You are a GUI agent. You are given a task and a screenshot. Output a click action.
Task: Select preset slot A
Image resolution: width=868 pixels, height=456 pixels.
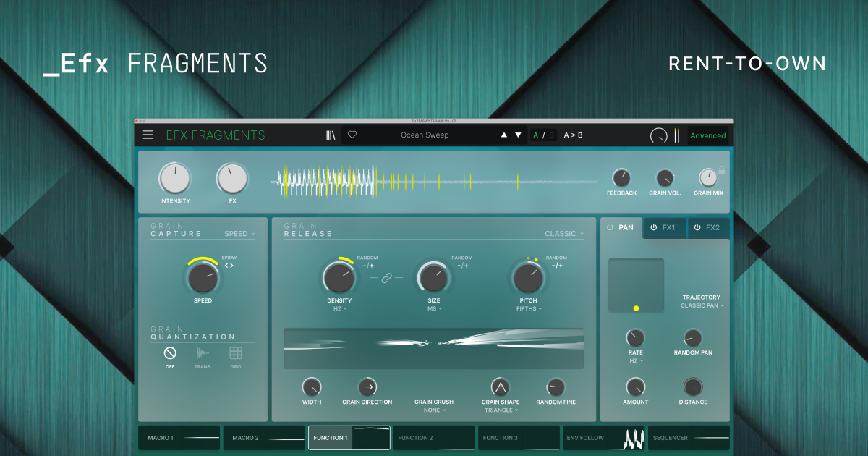point(536,135)
